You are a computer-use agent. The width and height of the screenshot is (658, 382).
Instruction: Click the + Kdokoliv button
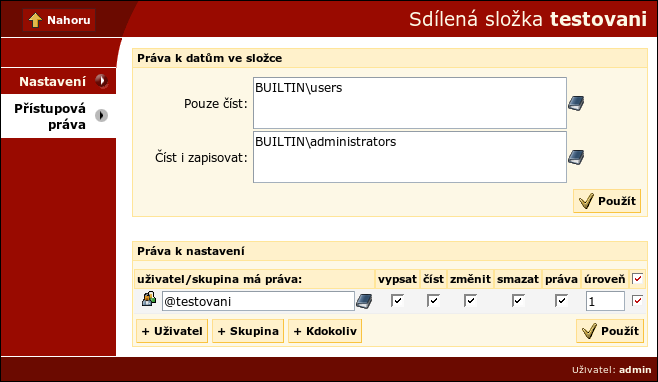(x=325, y=331)
